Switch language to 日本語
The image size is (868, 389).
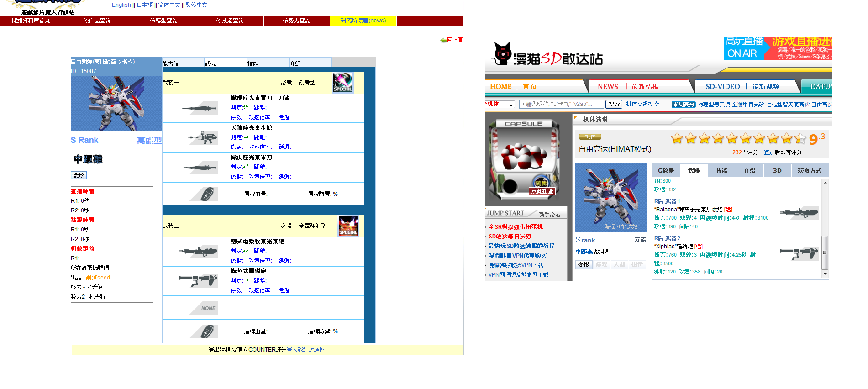[145, 5]
